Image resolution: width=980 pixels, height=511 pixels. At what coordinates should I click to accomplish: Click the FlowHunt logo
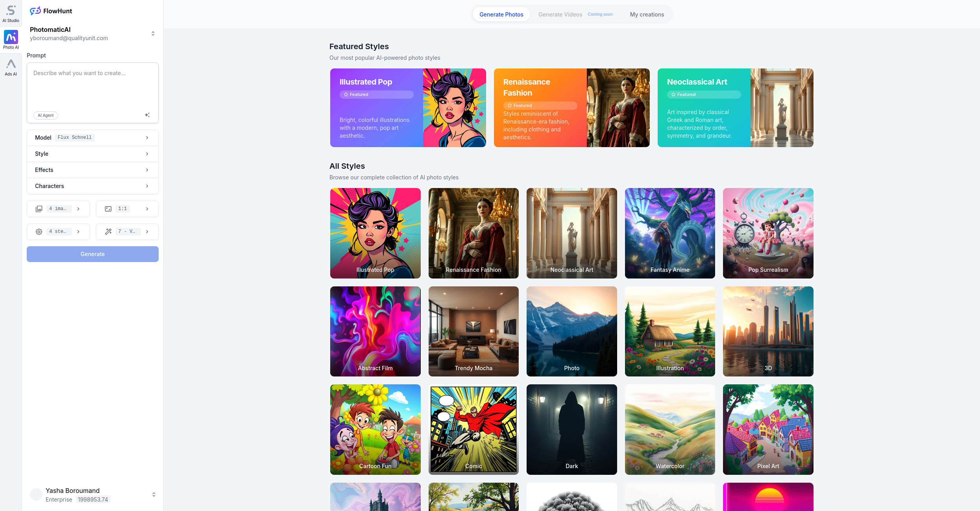coord(50,11)
